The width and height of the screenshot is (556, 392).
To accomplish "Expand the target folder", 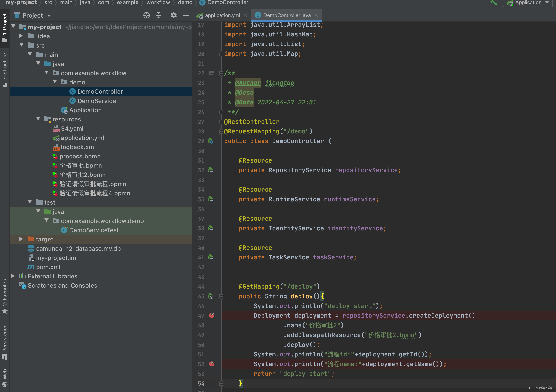I will [x=21, y=239].
